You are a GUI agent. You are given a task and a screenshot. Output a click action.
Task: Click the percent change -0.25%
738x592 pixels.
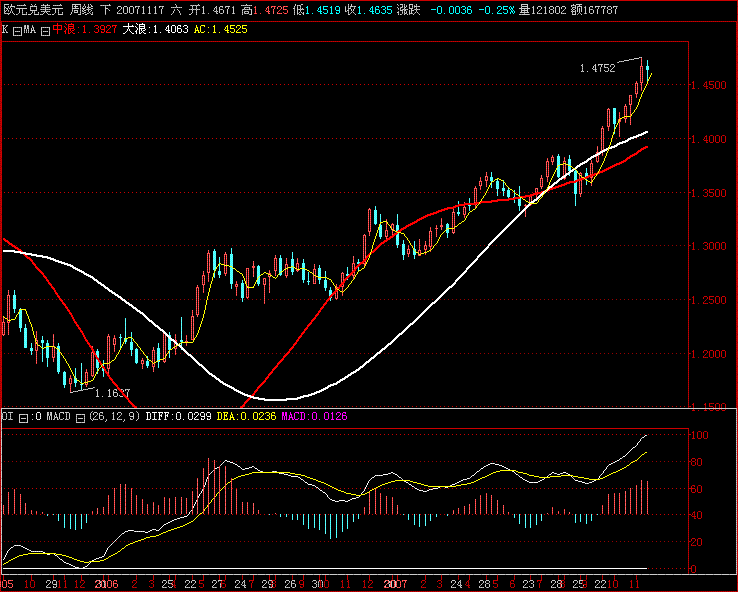pyautogui.click(x=497, y=10)
